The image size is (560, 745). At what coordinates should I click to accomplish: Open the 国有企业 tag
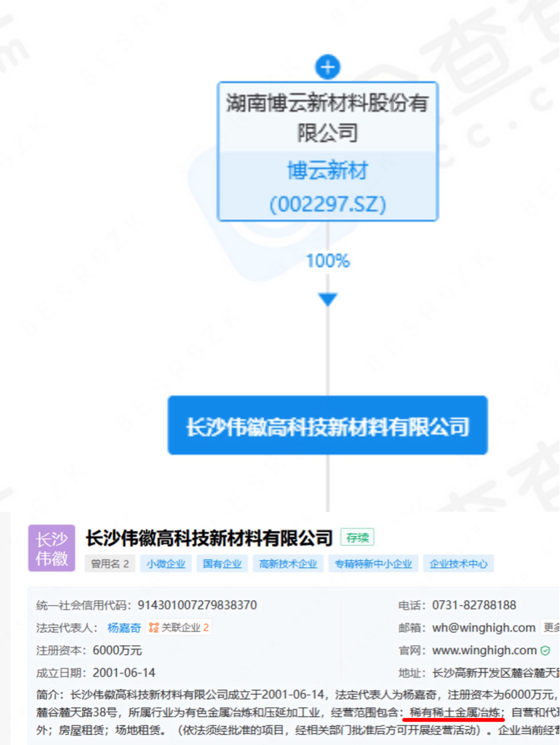(x=223, y=564)
